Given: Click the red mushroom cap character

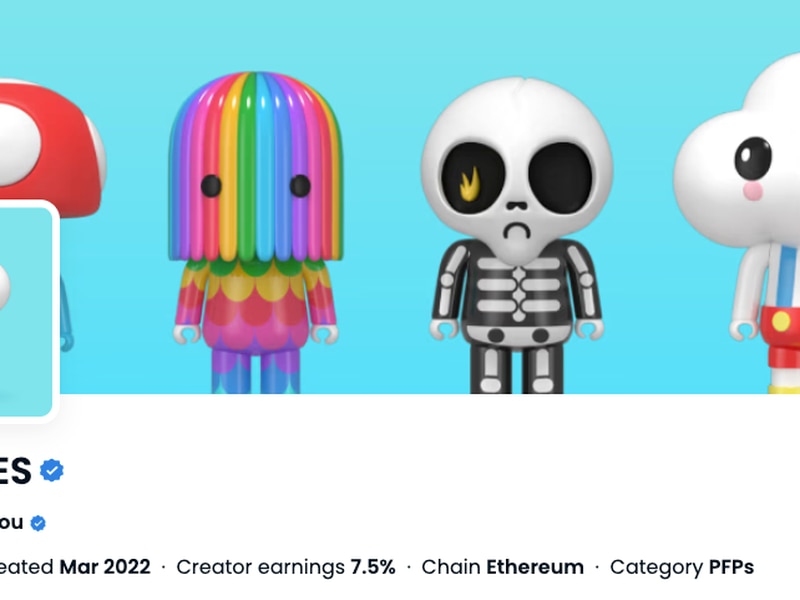Looking at the screenshot, I should click(x=53, y=144).
